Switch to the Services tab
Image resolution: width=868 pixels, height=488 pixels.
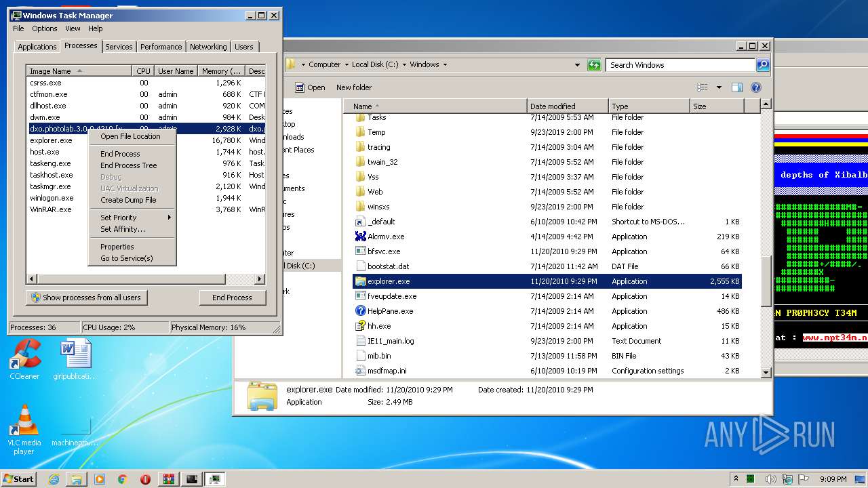pyautogui.click(x=119, y=47)
